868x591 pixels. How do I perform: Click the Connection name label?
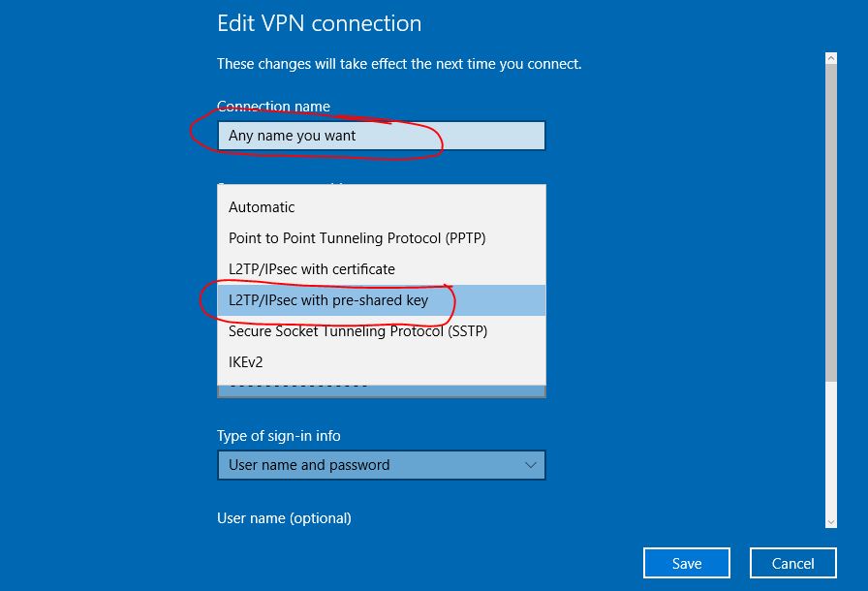[273, 106]
